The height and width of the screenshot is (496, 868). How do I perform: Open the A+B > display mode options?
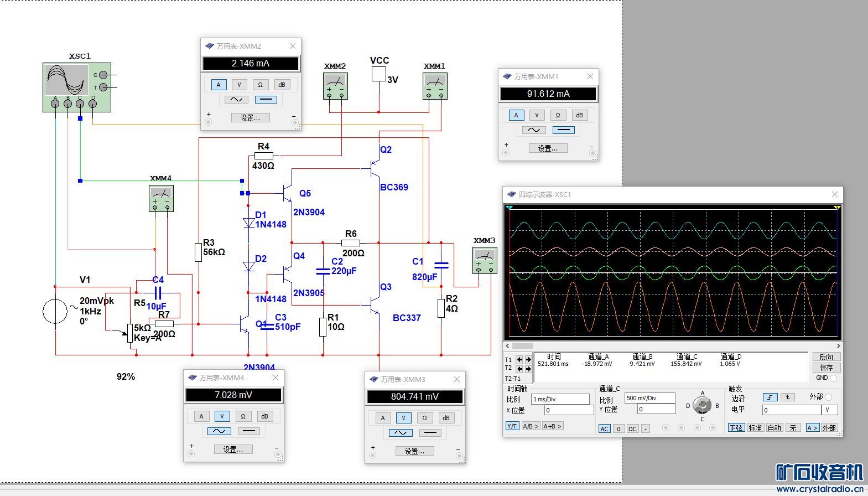[552, 426]
